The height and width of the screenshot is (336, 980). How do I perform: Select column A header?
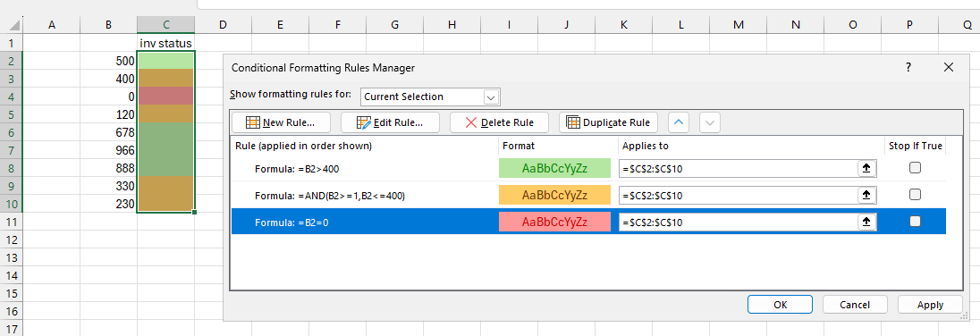click(x=51, y=25)
